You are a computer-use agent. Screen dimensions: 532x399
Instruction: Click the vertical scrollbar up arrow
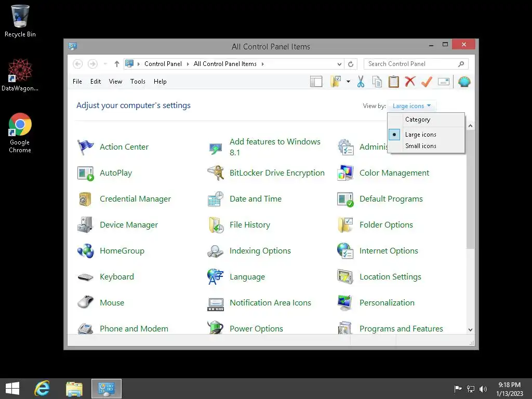[470, 126]
